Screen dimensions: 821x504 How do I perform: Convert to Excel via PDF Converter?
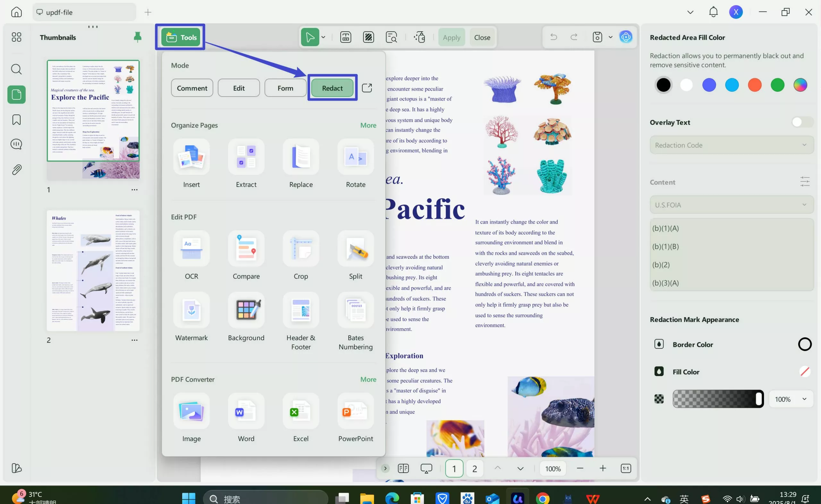pos(301,411)
